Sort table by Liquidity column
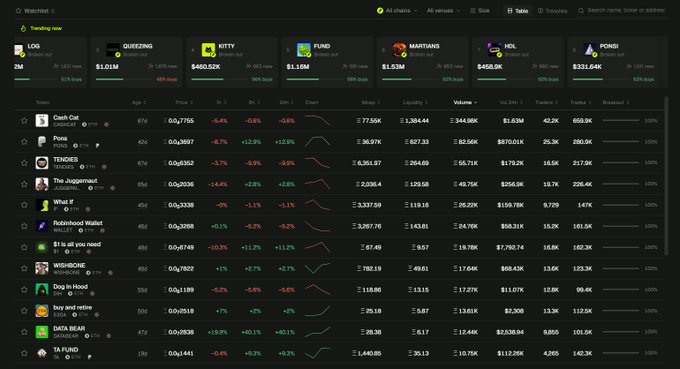680x369 pixels. pos(415,102)
